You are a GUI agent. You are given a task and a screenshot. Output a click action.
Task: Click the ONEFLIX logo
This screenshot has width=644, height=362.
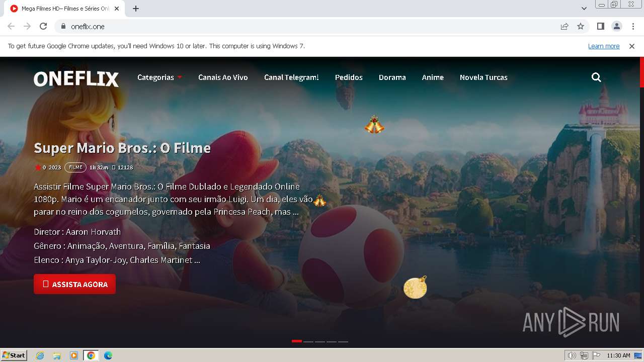(x=76, y=78)
